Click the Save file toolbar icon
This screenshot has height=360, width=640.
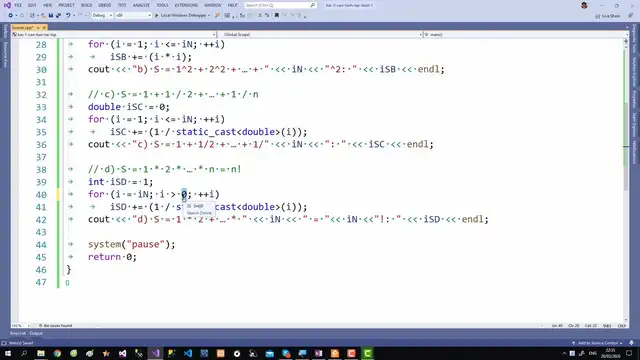click(x=51, y=16)
